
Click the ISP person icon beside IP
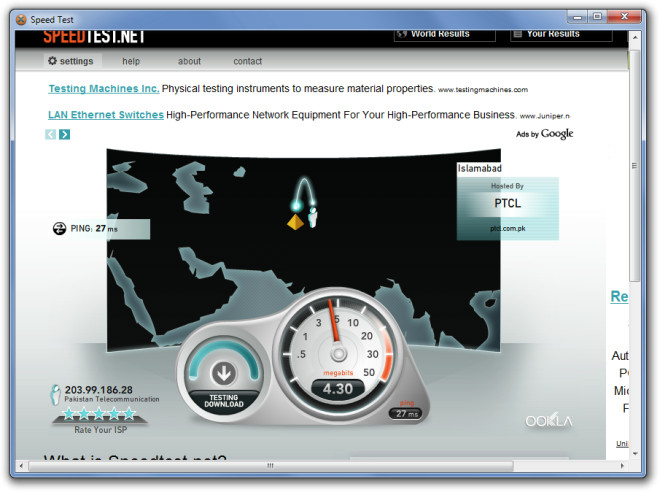[56, 395]
